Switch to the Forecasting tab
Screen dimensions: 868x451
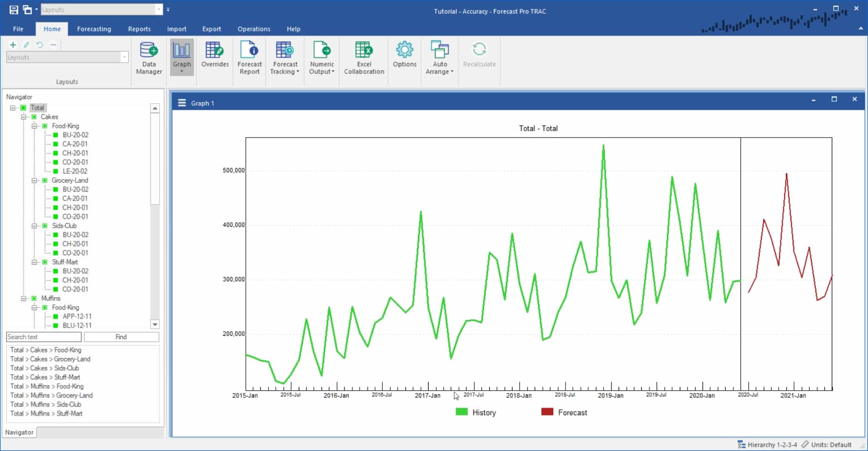point(93,29)
